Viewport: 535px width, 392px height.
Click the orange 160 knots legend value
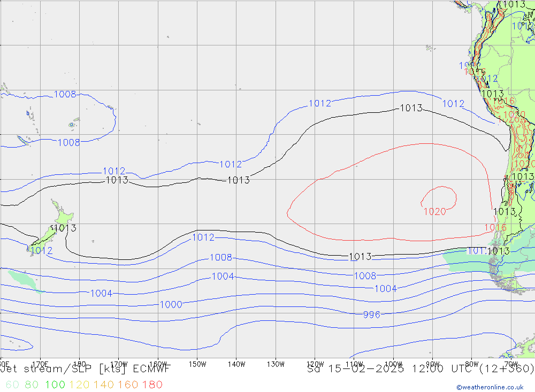[x=128, y=385]
